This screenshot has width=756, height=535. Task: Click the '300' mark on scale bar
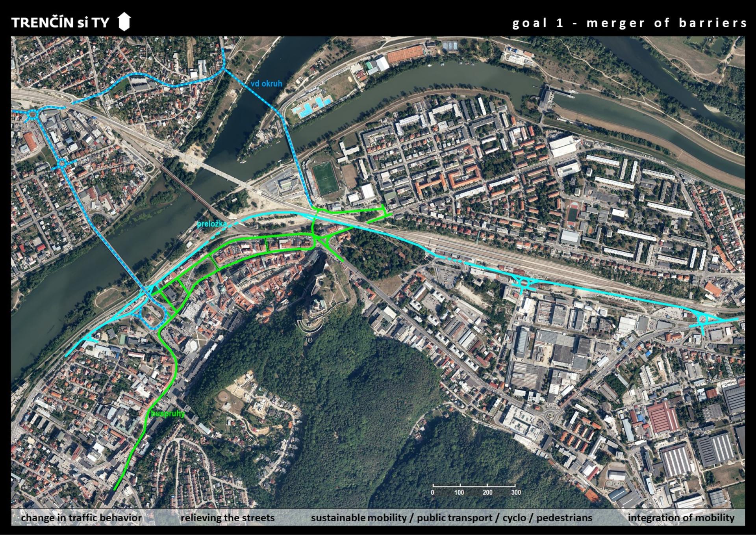coord(516,492)
